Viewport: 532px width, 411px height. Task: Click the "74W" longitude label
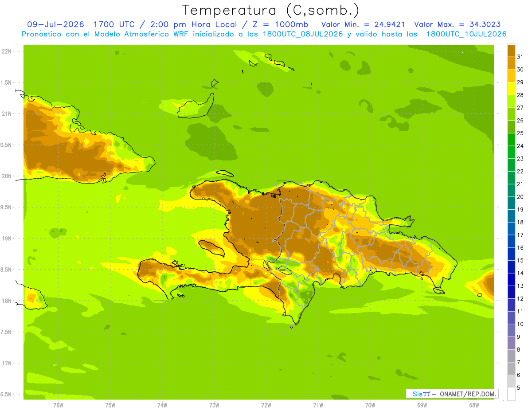coord(162,405)
